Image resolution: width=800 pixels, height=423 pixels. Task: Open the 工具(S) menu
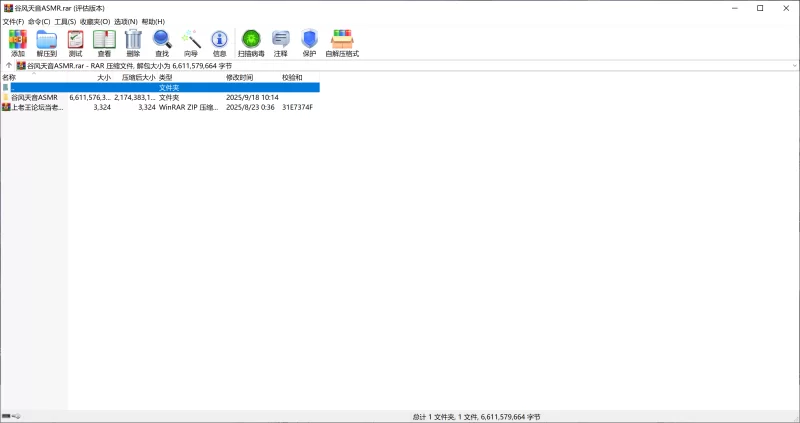65,22
